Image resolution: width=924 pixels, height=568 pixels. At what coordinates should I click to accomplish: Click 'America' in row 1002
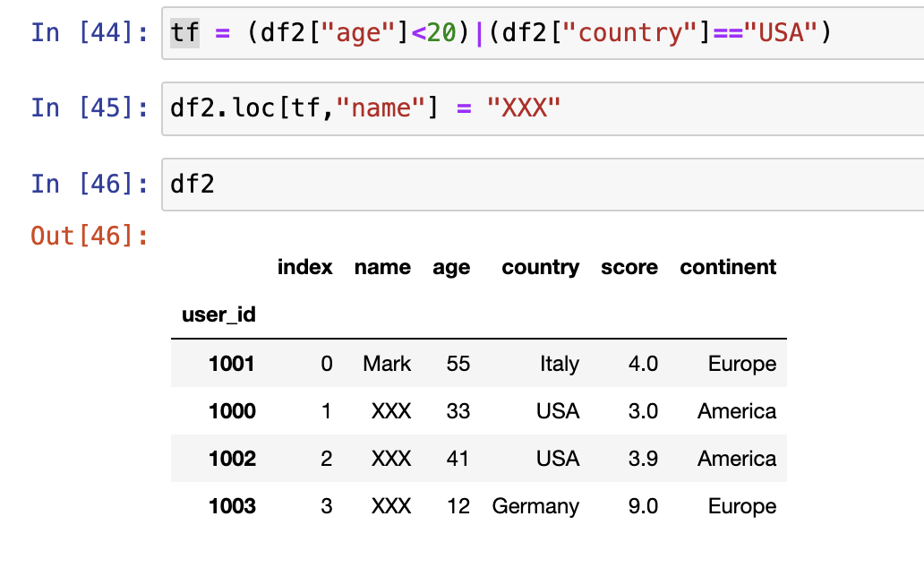[x=737, y=459]
